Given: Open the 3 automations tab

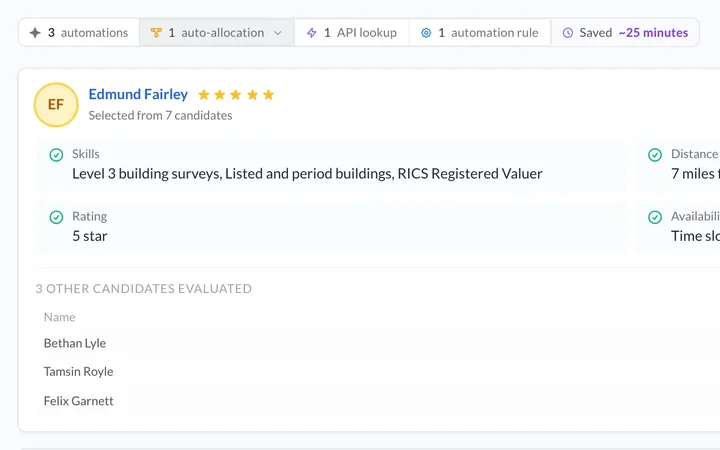Looking at the screenshot, I should click(x=79, y=33).
